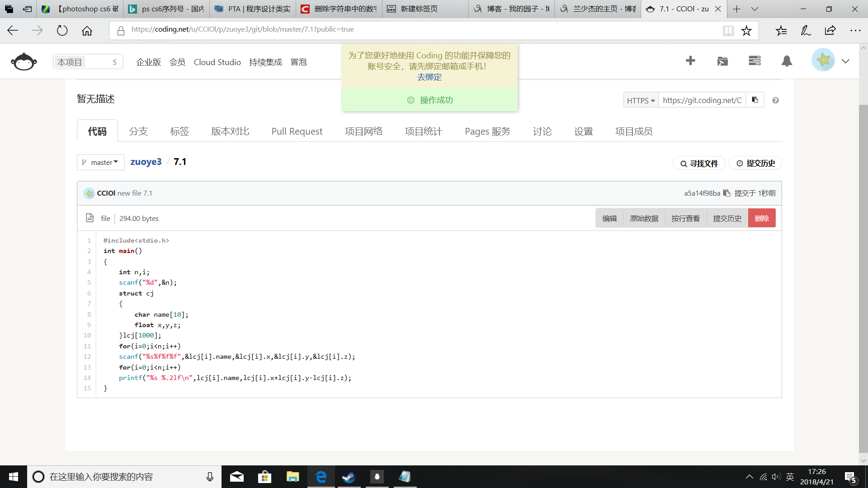
Task: Click the red 删除 button
Action: click(x=762, y=218)
